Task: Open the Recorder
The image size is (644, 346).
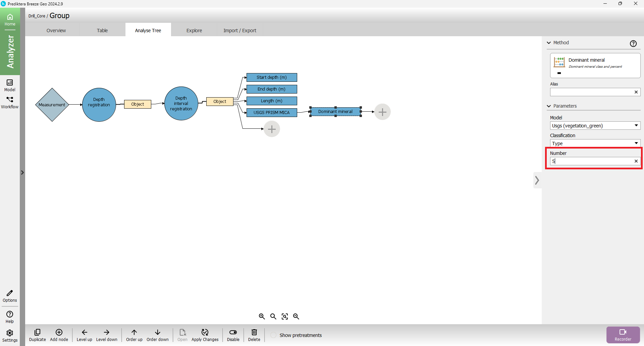Action: [623, 335]
